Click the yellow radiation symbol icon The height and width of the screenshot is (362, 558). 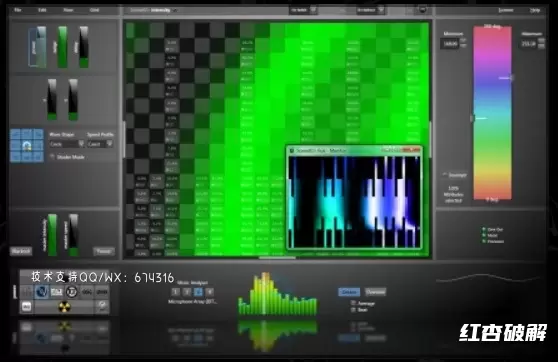(64, 307)
